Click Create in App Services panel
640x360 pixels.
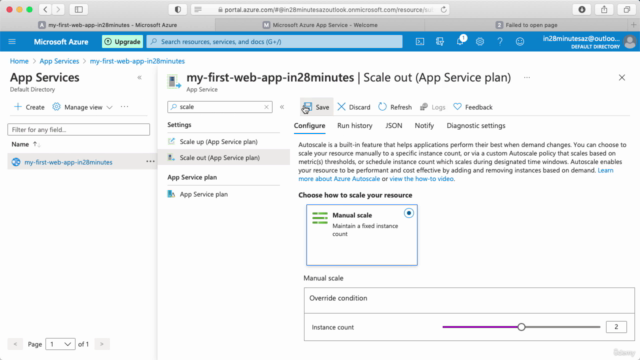pos(29,107)
